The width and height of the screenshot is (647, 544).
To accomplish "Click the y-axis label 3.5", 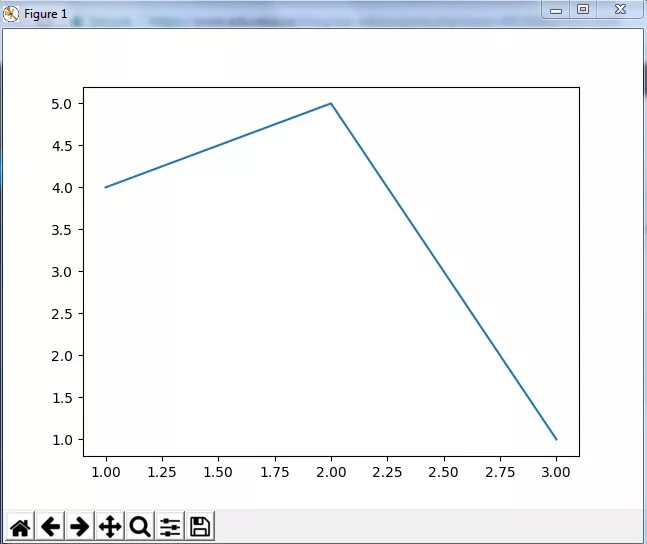I will [61, 230].
